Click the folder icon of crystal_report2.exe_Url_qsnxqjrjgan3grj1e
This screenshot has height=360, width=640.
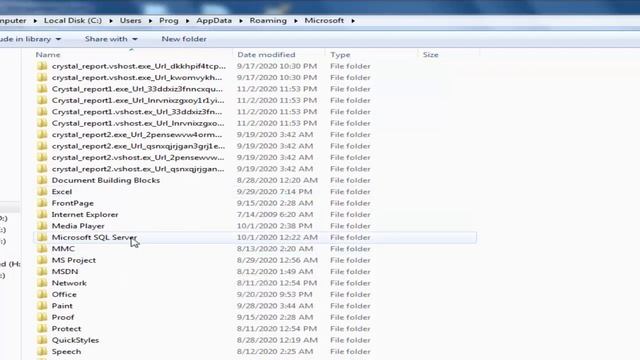coord(42,146)
